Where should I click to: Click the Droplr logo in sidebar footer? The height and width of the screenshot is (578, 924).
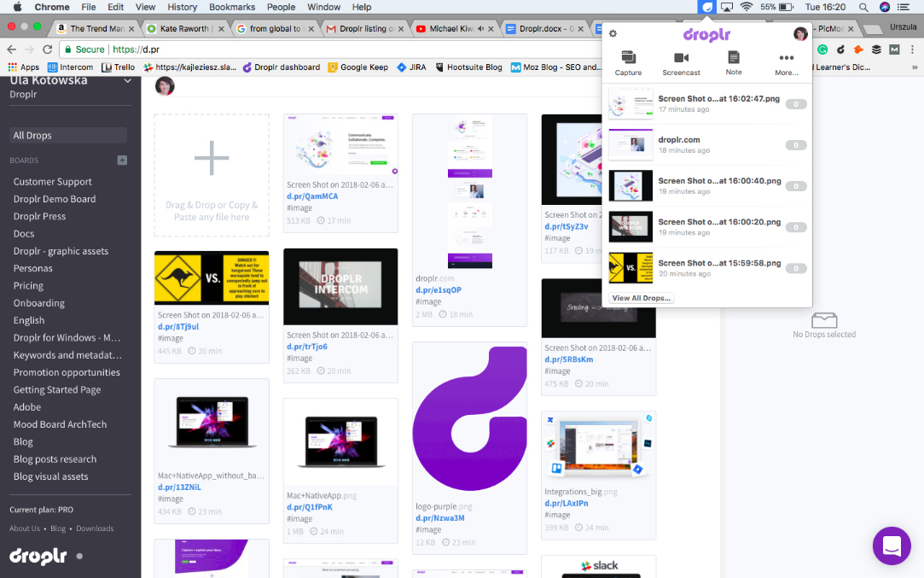(x=38, y=556)
